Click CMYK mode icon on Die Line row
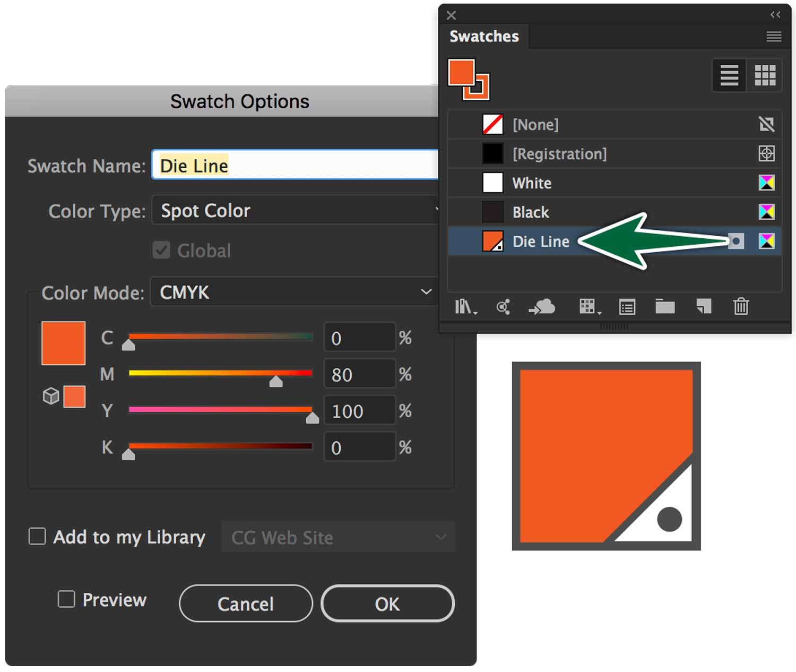The width and height of the screenshot is (796, 672). click(766, 242)
